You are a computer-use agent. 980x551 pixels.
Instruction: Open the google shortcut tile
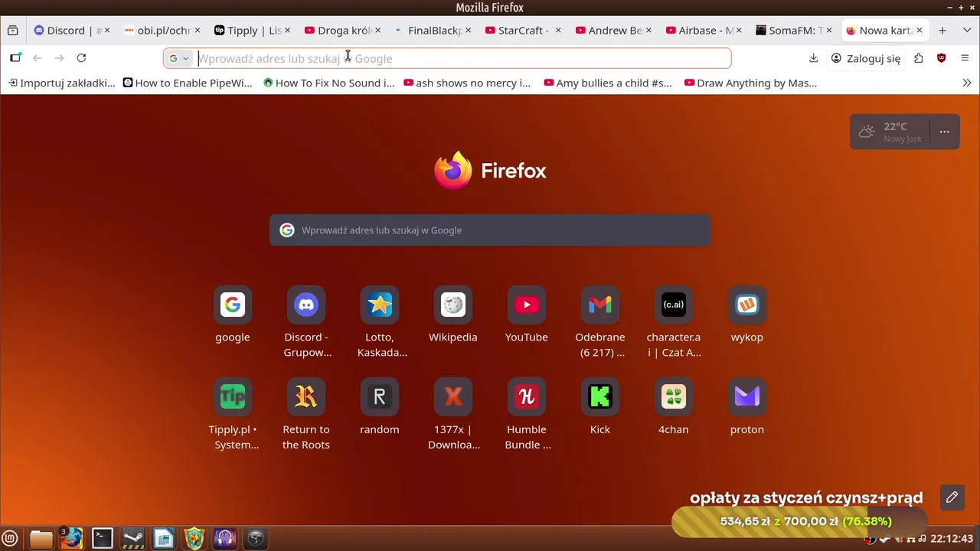(233, 305)
